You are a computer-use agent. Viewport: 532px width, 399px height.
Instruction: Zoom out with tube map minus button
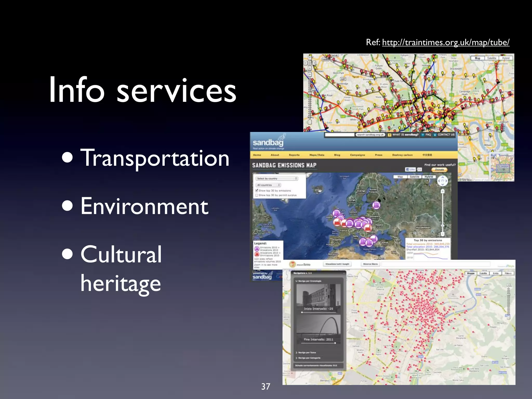click(x=310, y=122)
